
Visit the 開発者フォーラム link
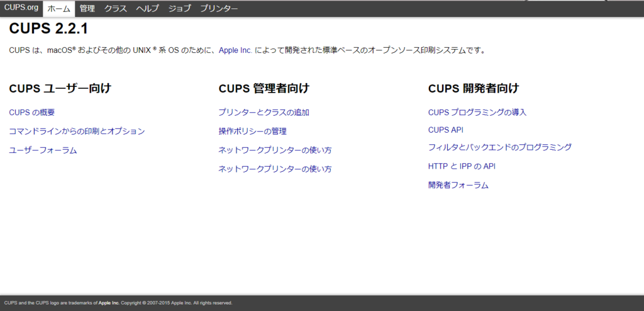(x=458, y=185)
